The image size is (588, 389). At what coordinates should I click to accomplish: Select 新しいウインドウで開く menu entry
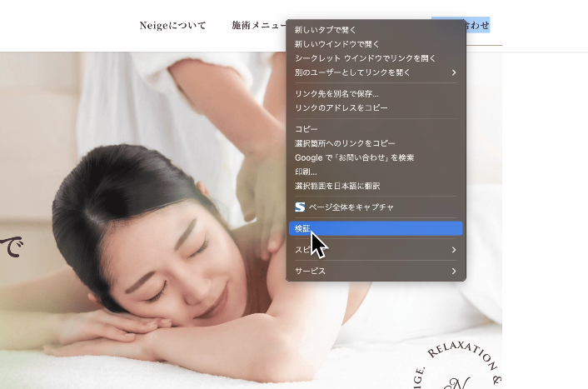pos(376,44)
